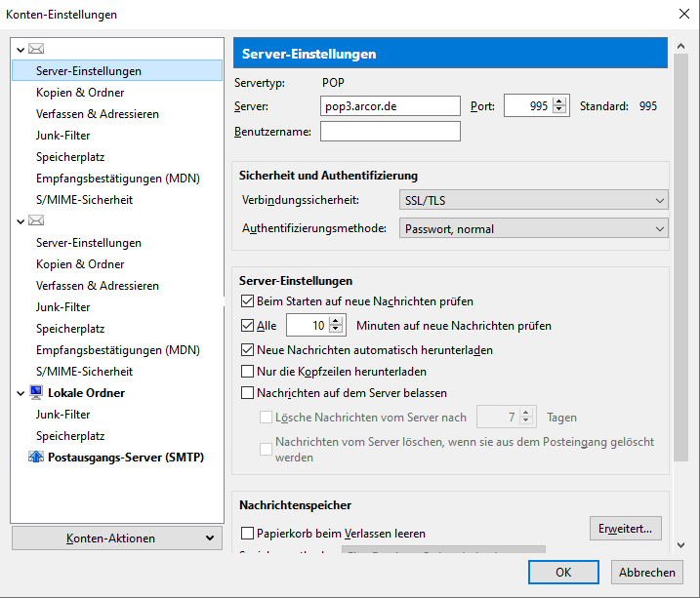
Task: Click the Lokale Ordner computer icon
Action: pos(36,392)
